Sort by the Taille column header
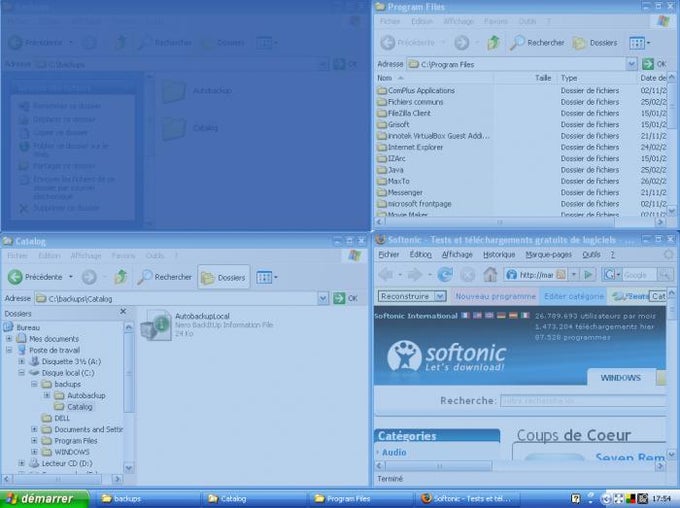The width and height of the screenshot is (680, 508). [x=525, y=78]
